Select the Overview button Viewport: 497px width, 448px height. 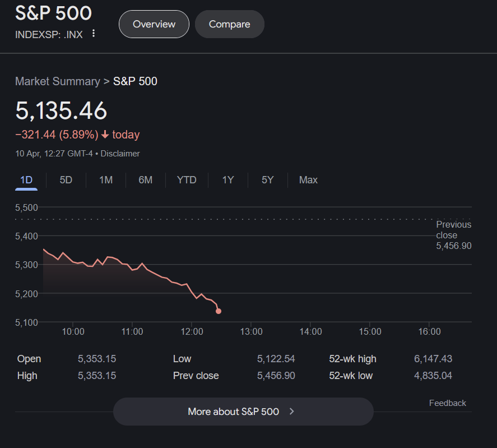click(x=154, y=24)
